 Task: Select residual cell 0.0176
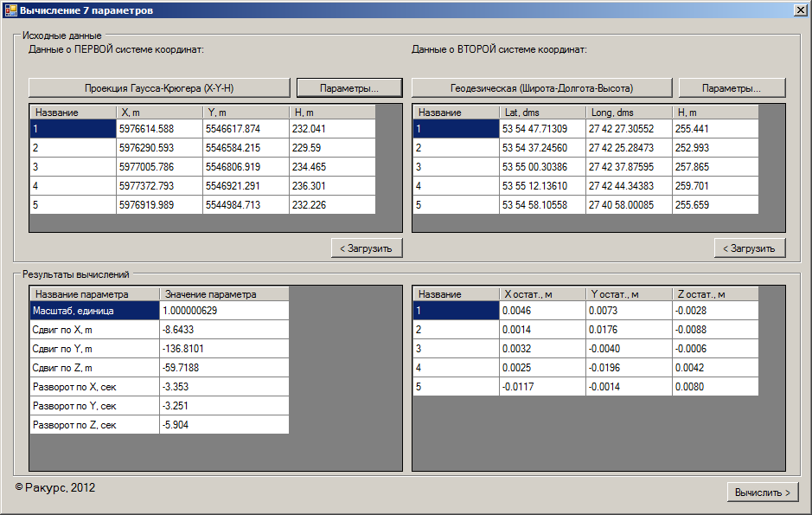coord(630,330)
